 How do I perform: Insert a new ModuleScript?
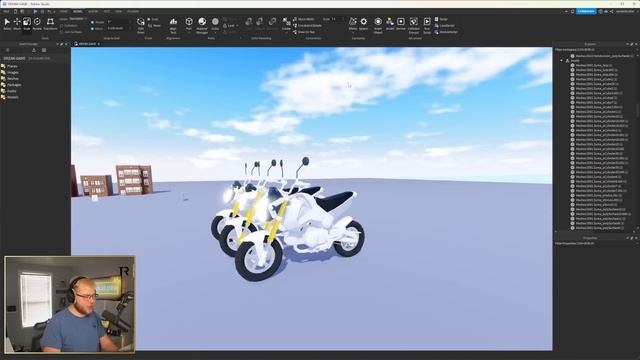pyautogui.click(x=446, y=32)
